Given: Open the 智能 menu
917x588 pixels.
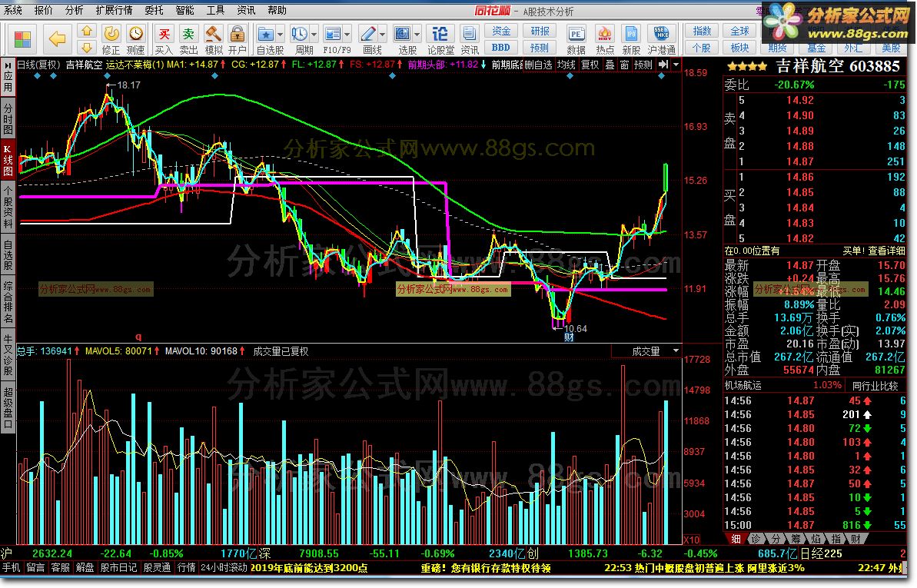Looking at the screenshot, I should pyautogui.click(x=184, y=10).
